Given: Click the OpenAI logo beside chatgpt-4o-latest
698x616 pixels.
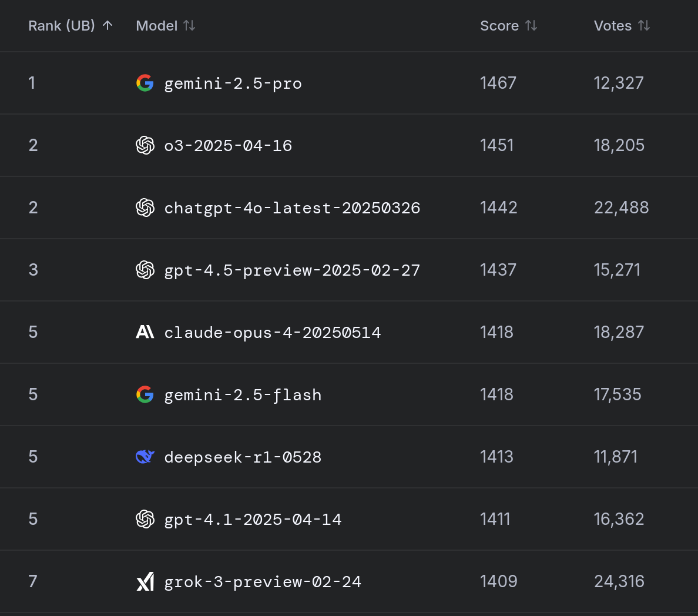Looking at the screenshot, I should coord(145,207).
